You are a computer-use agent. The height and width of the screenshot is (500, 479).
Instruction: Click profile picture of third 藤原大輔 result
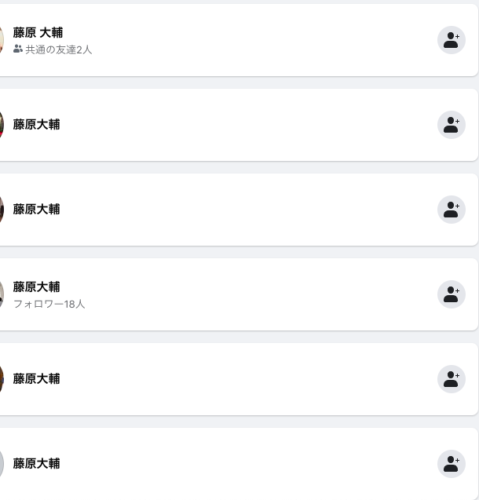click(x=2, y=209)
